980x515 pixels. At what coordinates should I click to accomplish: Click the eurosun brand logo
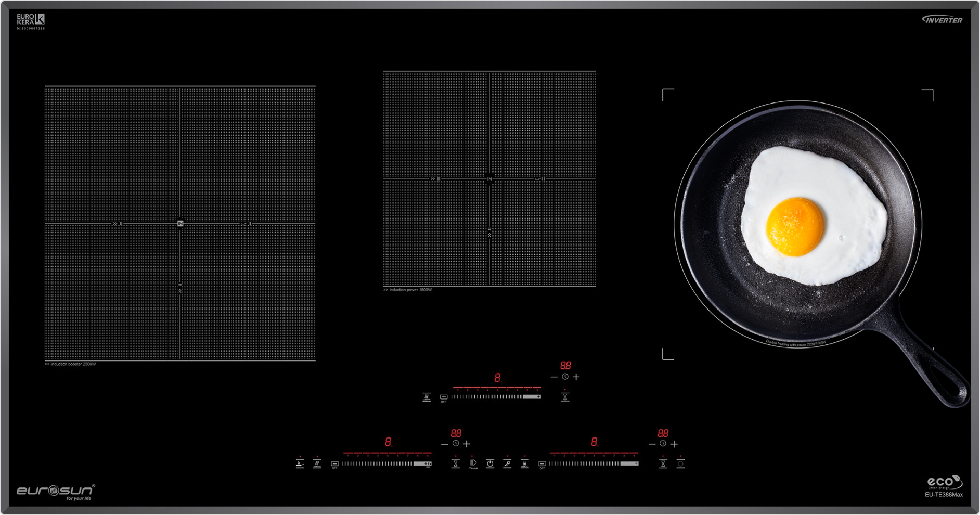coord(56,492)
